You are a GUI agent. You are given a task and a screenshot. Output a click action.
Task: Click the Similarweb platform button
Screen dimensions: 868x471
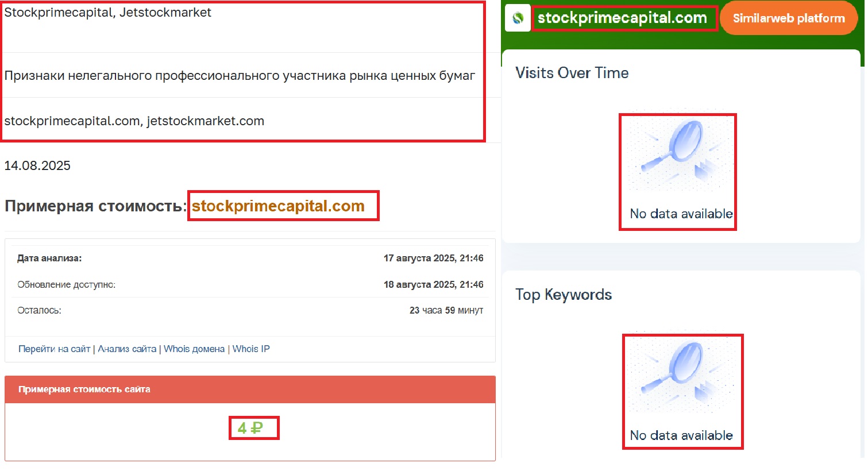788,17
